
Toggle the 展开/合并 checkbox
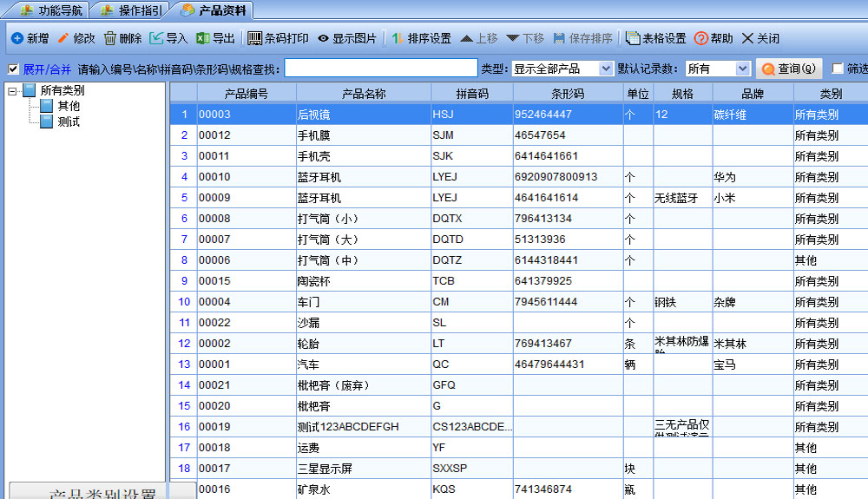click(x=13, y=69)
